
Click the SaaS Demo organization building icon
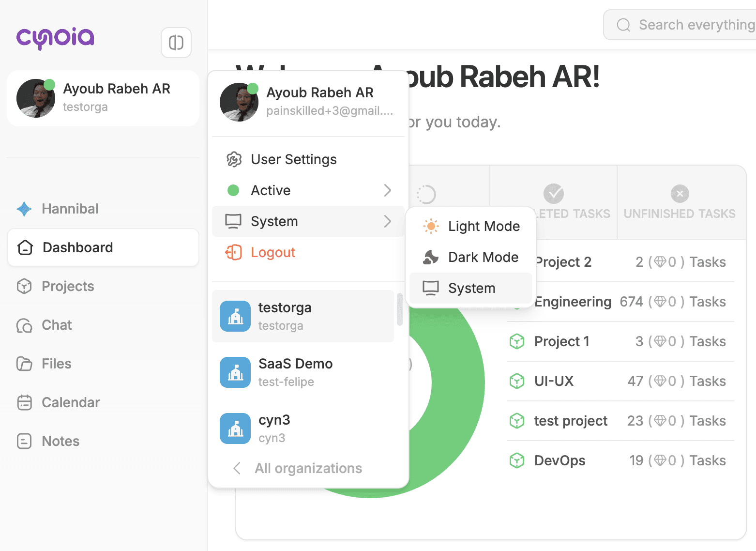235,372
